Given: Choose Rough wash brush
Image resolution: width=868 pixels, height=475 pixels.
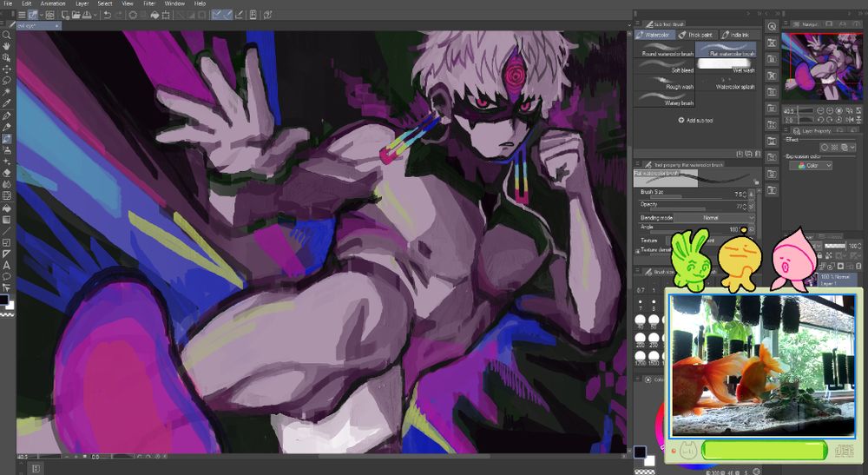Looking at the screenshot, I should pyautogui.click(x=664, y=82).
